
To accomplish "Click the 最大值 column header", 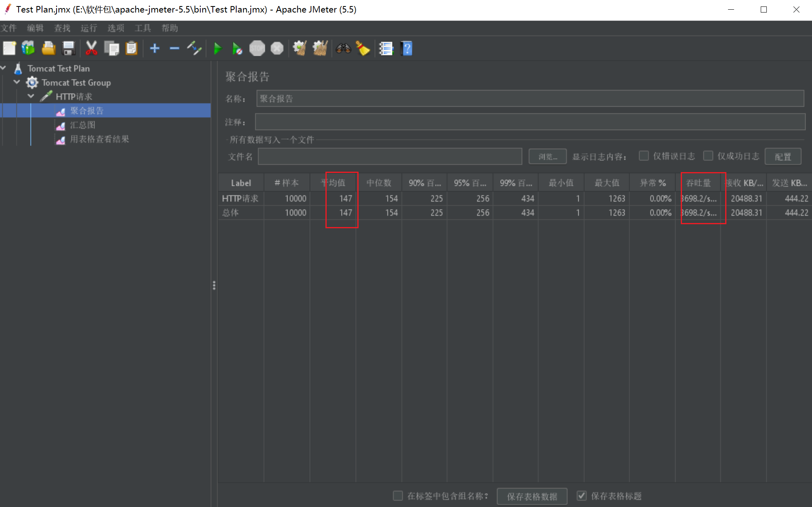I will tap(606, 183).
